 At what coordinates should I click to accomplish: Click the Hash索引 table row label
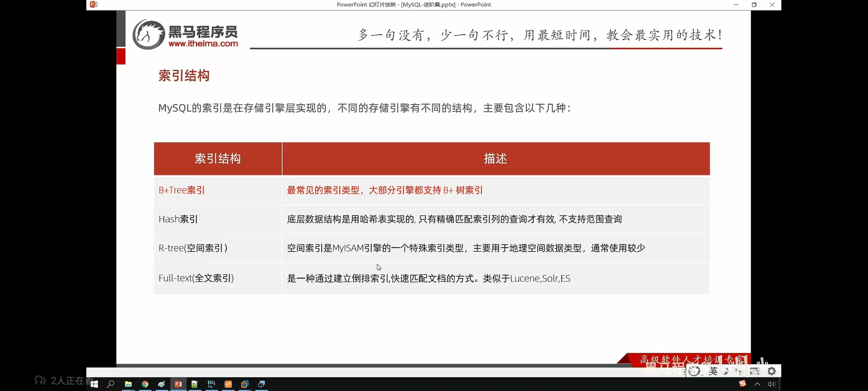[178, 219]
